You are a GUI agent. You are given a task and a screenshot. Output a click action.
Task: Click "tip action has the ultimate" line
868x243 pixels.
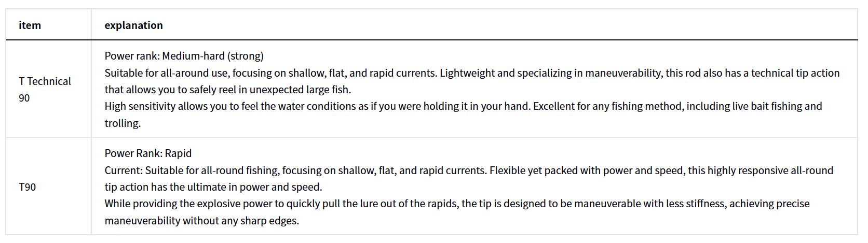click(x=213, y=187)
